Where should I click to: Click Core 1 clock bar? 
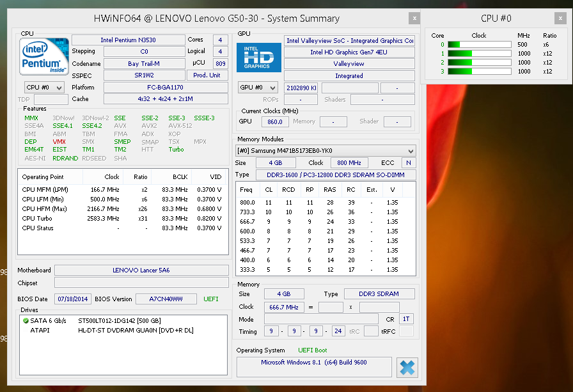tap(480, 53)
